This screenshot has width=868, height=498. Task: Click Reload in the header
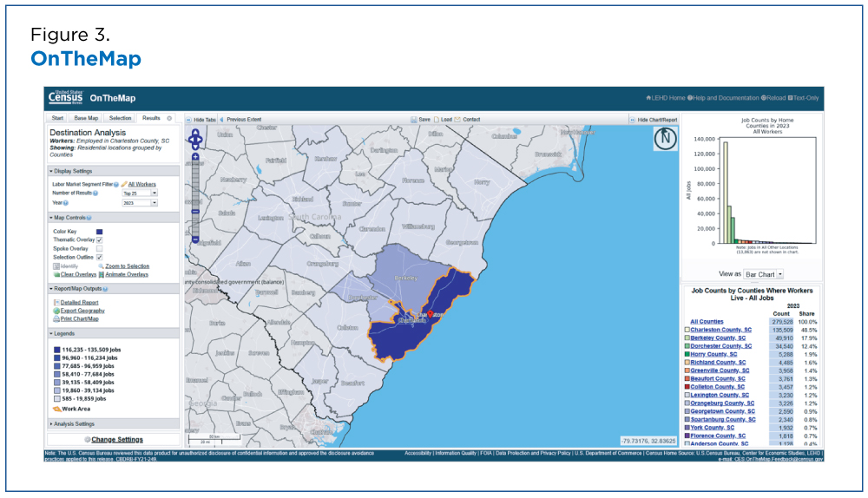coord(773,98)
